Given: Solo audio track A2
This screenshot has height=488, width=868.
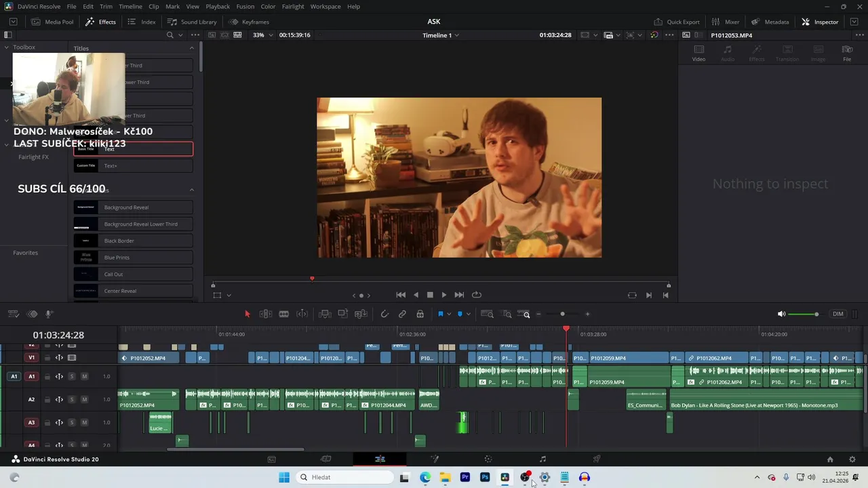Looking at the screenshot, I should pyautogui.click(x=72, y=399).
